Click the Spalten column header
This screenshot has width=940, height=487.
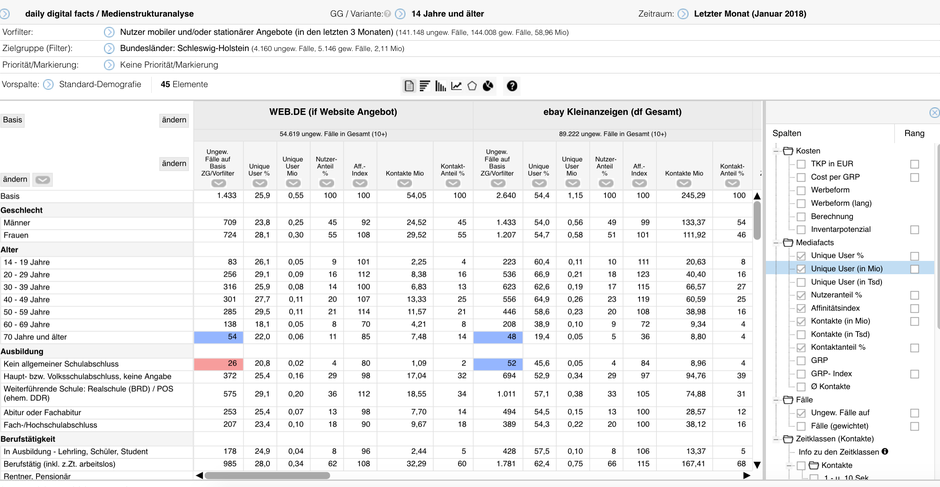787,133
